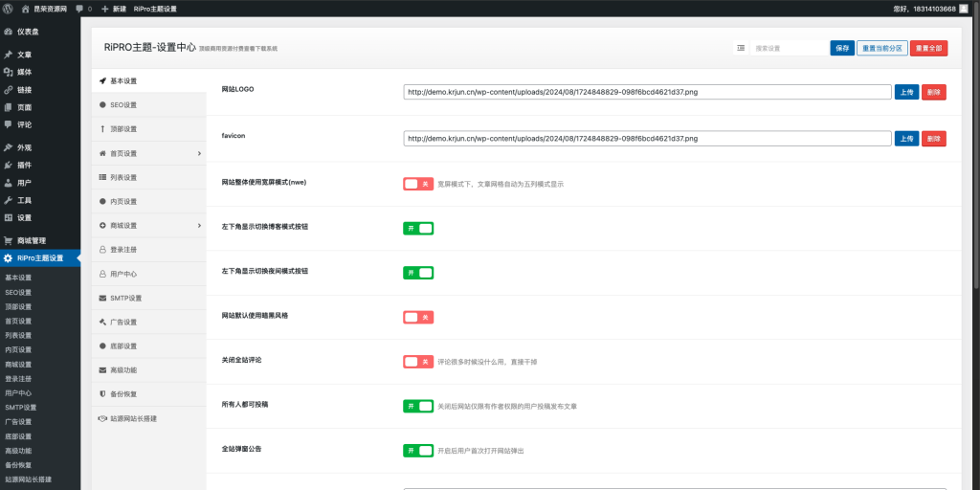Screen dimensions: 980x490
Task: Click the favicon URL input field
Action: coord(648,139)
